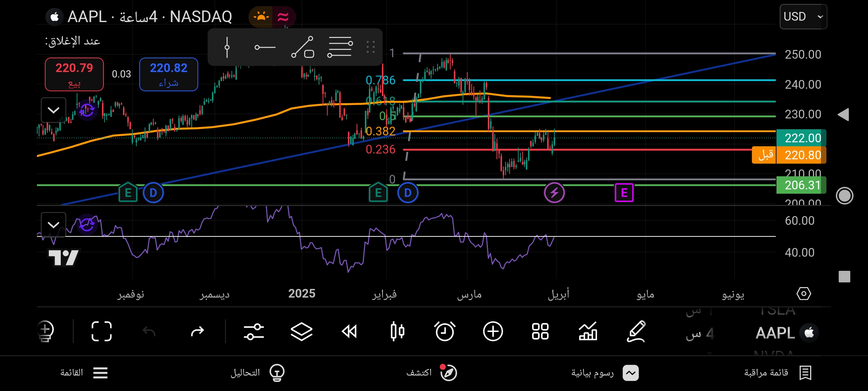Screen dimensions: 868x391
Task: Add symbol with the plus circle icon
Action: pyautogui.click(x=493, y=331)
